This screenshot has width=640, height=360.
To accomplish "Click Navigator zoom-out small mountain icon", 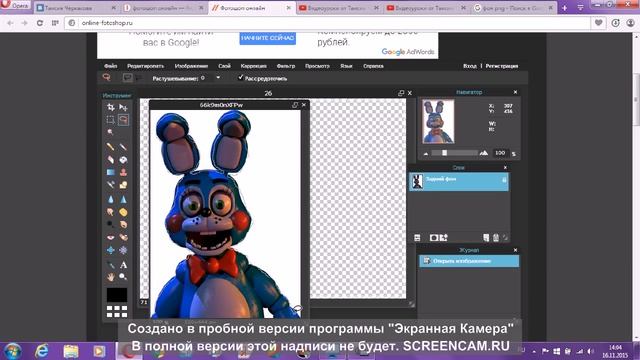I will [426, 153].
